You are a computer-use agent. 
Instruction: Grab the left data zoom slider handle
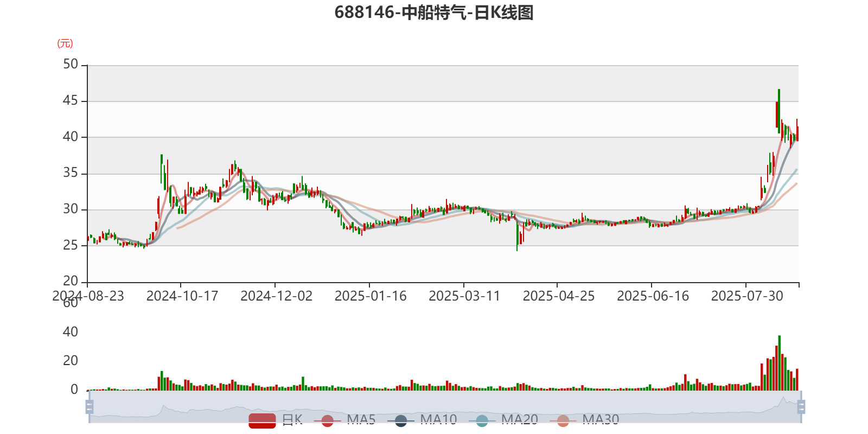(90, 406)
